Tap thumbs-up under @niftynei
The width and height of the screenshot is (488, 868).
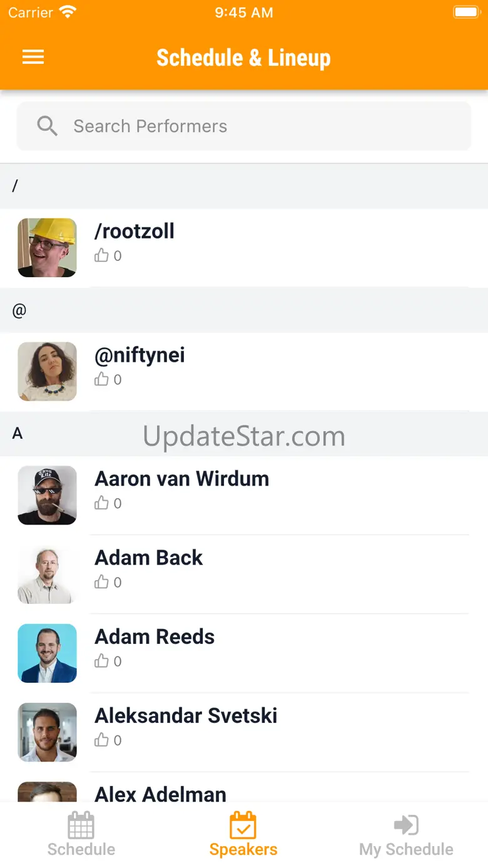[101, 379]
